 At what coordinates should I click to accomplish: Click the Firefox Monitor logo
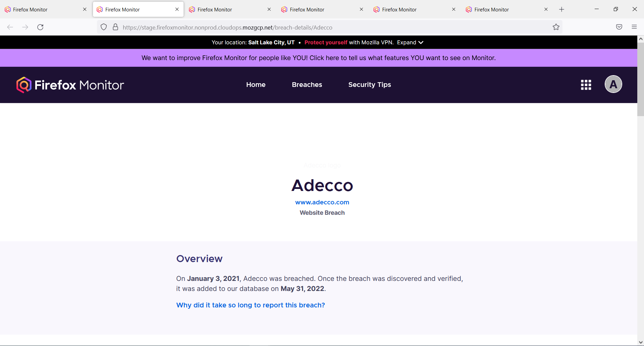click(x=70, y=85)
